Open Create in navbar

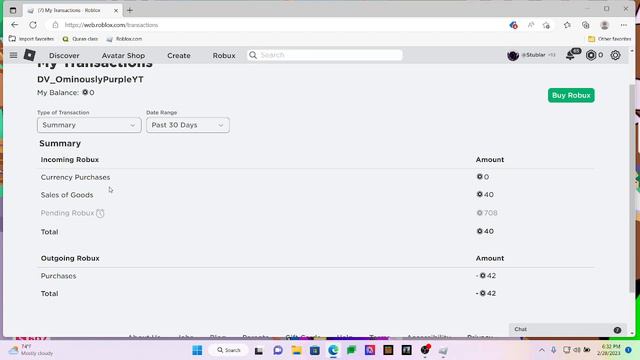click(x=179, y=56)
